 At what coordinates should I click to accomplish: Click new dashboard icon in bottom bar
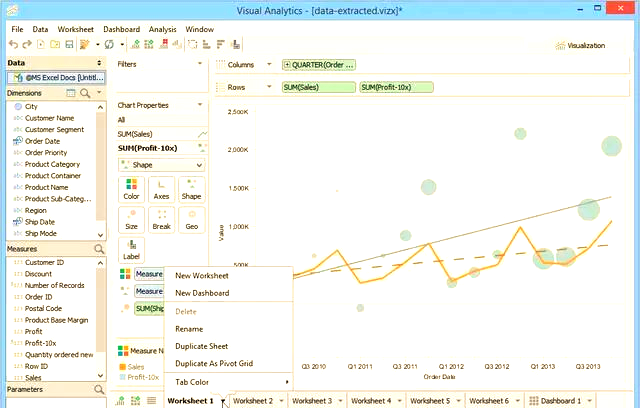tap(136, 401)
